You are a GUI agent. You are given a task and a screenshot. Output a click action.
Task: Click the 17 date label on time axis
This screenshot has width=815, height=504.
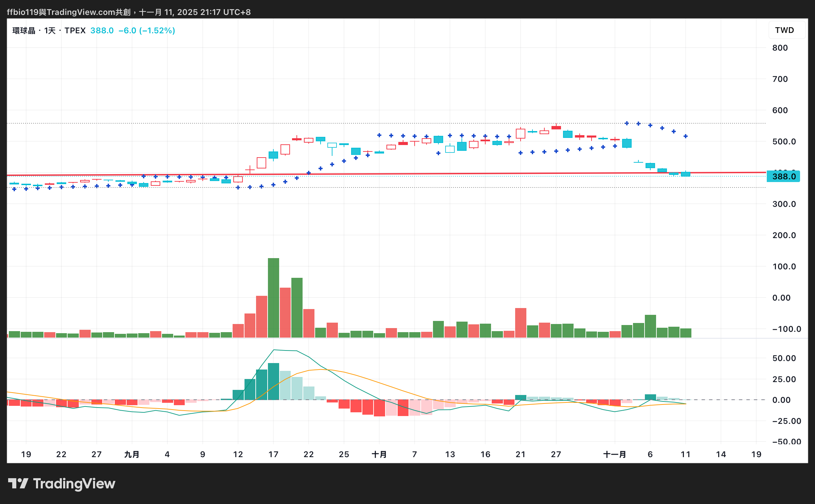pyautogui.click(x=273, y=454)
